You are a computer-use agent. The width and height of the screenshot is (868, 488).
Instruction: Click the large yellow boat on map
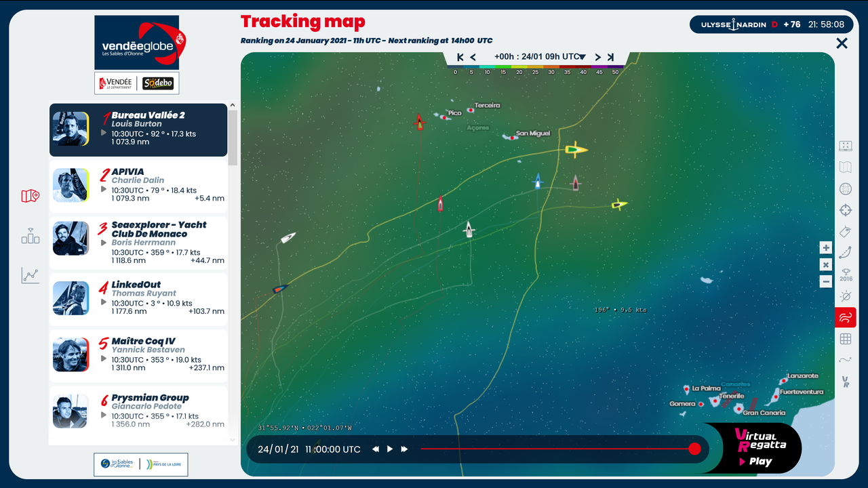pyautogui.click(x=576, y=150)
